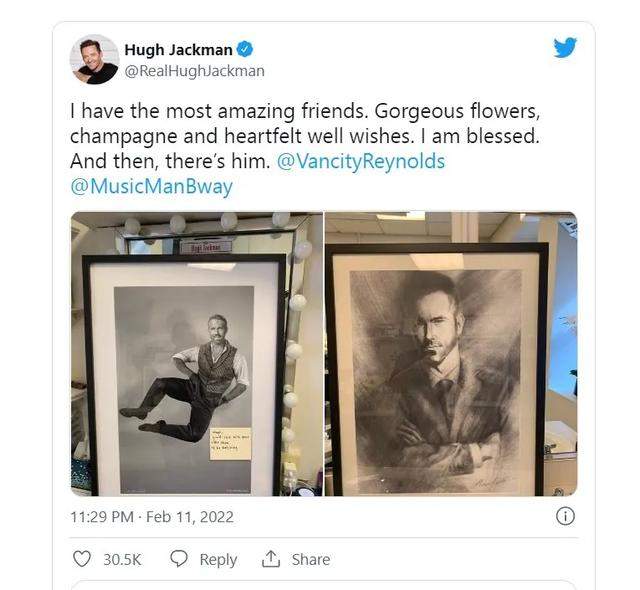This screenshot has width=640, height=590.
Task: Like the tweet with the heart icon
Action: coord(82,559)
